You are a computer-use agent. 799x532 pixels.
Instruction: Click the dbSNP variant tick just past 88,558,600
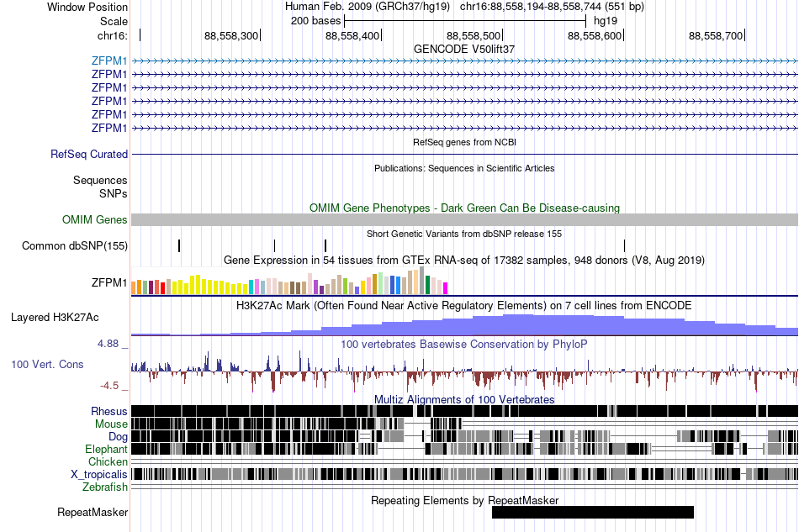click(x=624, y=246)
